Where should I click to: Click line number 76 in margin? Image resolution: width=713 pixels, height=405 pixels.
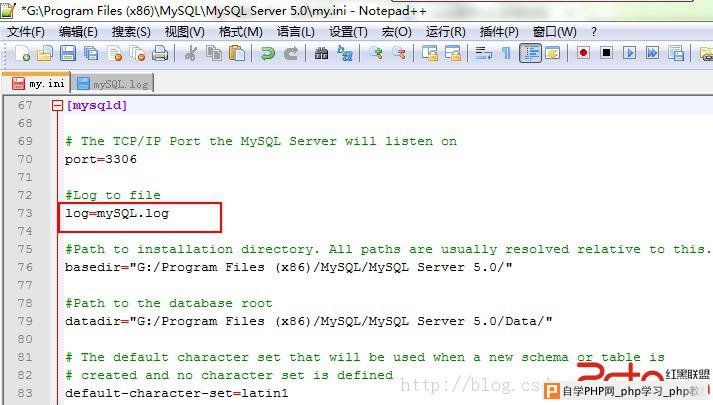click(25, 267)
